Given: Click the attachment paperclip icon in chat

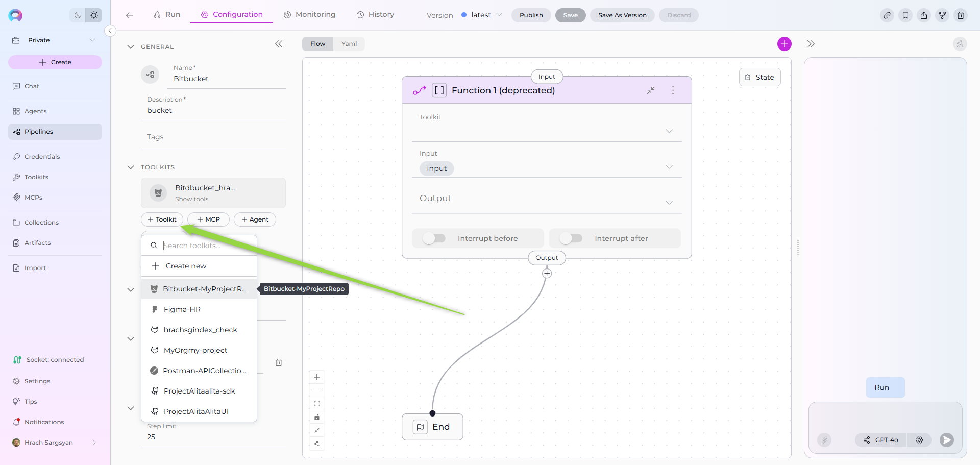Looking at the screenshot, I should point(824,439).
